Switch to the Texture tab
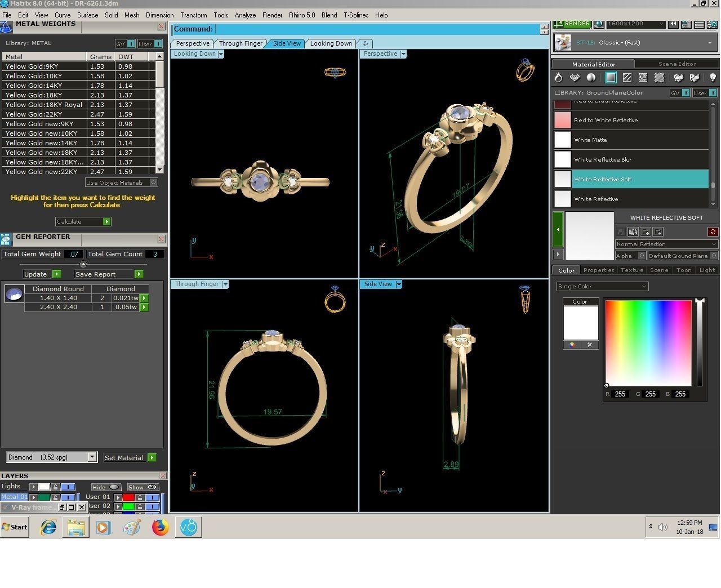 pyautogui.click(x=631, y=270)
